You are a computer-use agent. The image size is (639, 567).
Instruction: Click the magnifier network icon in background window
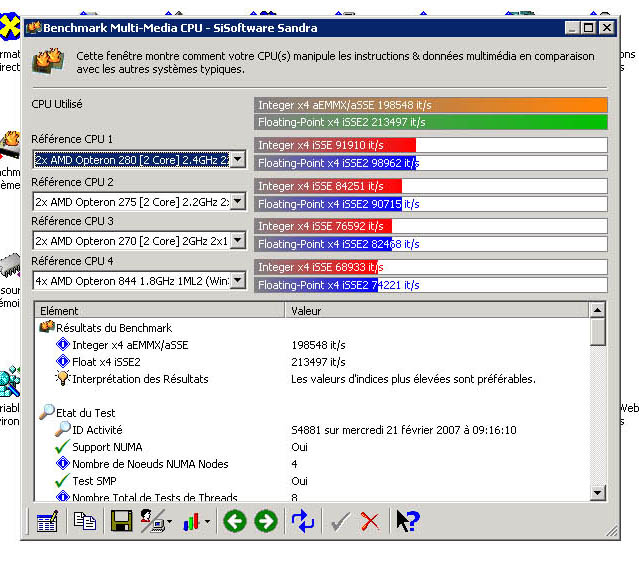tap(10, 381)
